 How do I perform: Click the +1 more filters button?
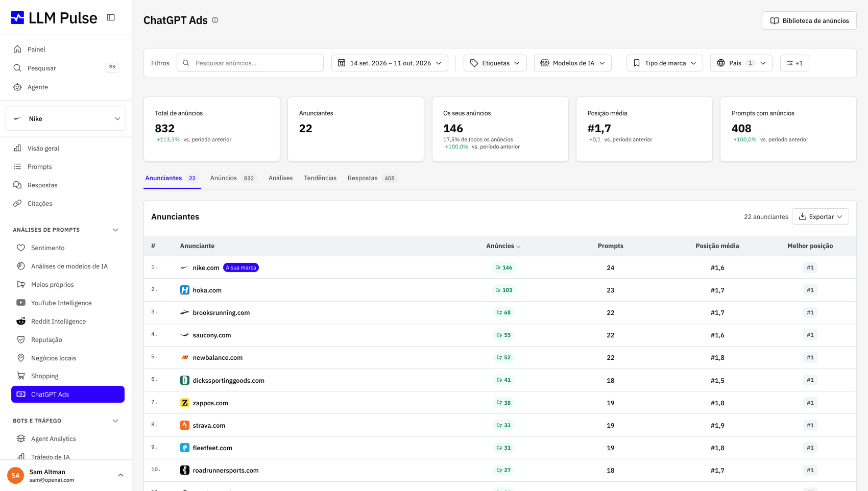coord(794,63)
